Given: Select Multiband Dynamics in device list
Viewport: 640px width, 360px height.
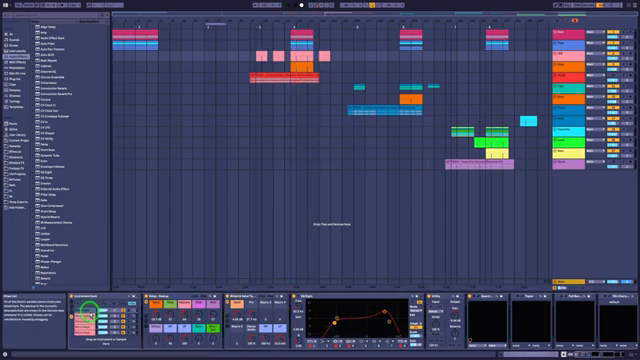Looking at the screenshot, I should [x=54, y=245].
